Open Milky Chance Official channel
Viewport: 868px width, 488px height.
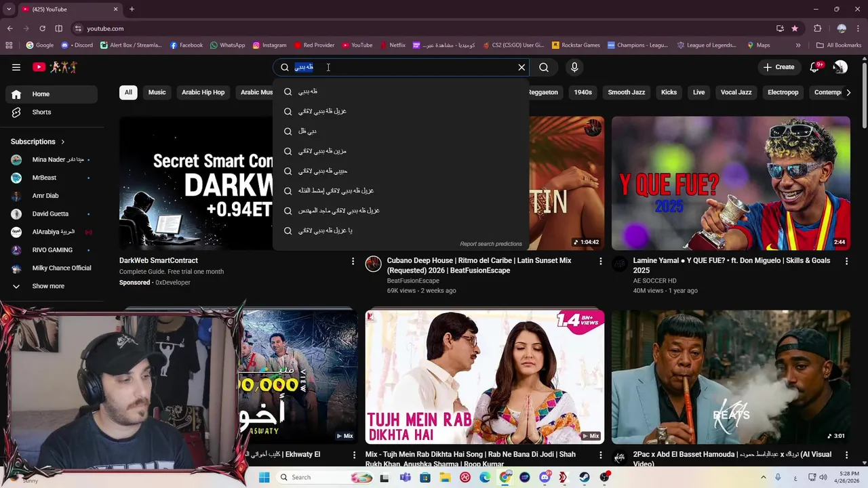52,268
